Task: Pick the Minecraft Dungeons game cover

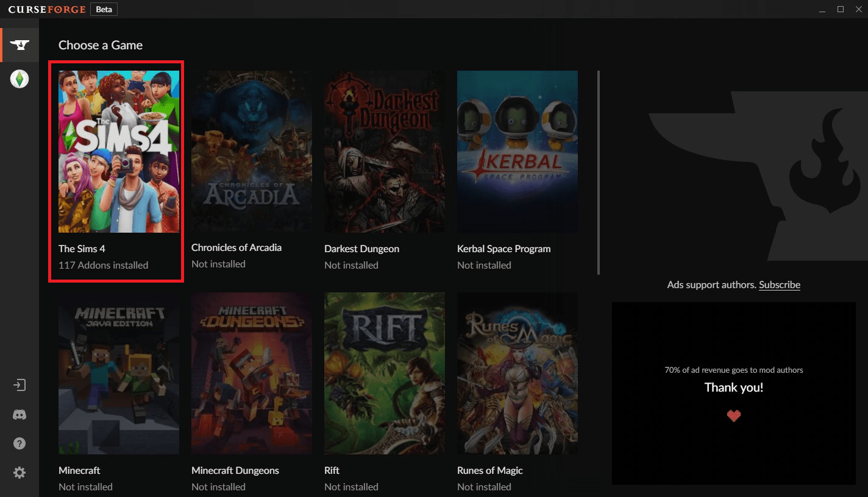Action: coord(252,373)
